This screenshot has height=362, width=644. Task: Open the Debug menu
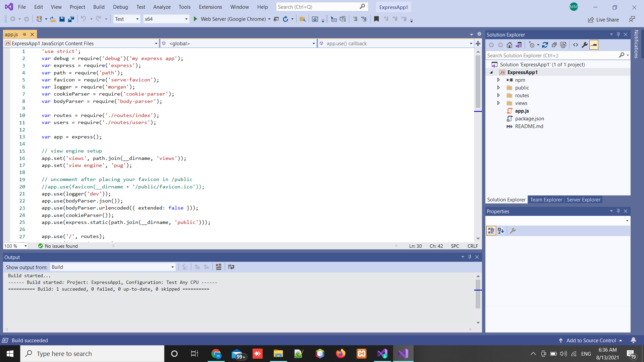pos(119,7)
